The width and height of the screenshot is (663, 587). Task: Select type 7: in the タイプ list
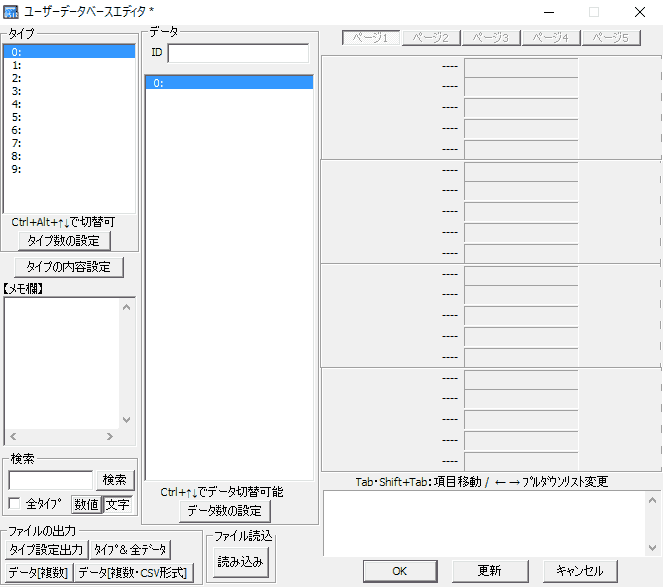pos(69,143)
